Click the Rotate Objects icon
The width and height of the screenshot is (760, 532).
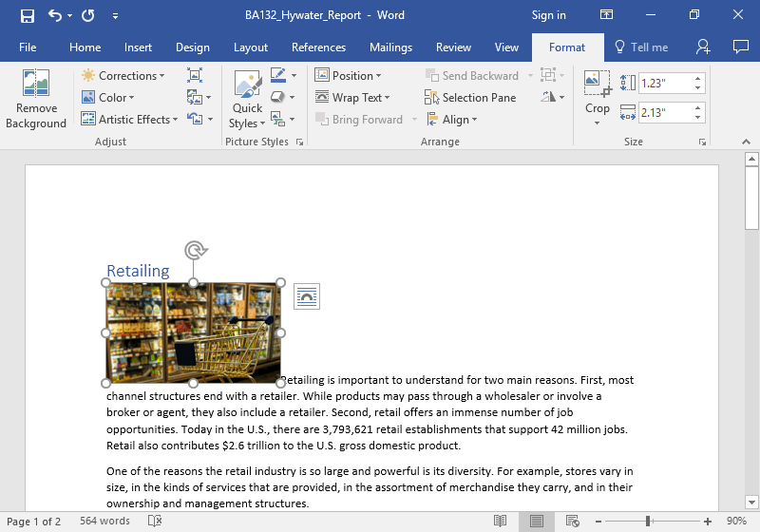point(549,98)
